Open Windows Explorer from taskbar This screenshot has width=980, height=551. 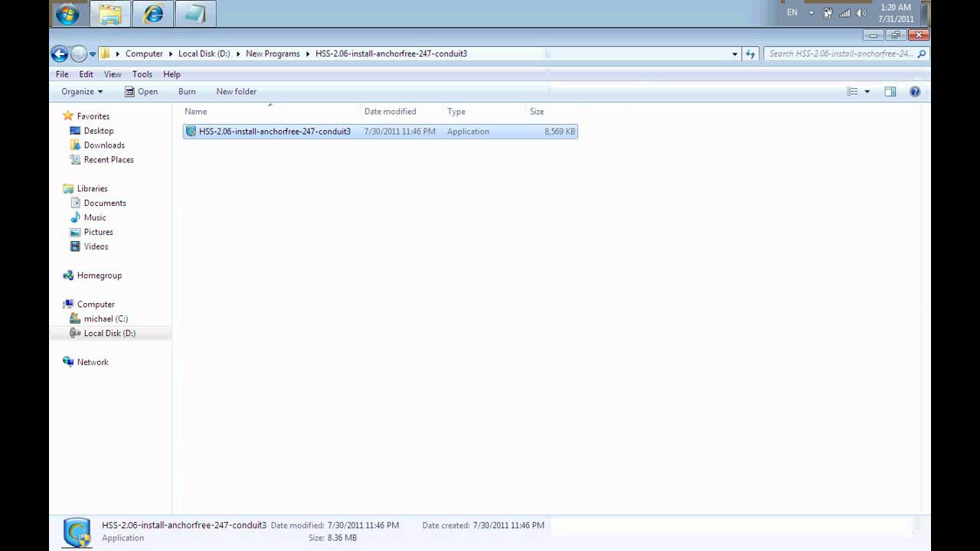110,14
